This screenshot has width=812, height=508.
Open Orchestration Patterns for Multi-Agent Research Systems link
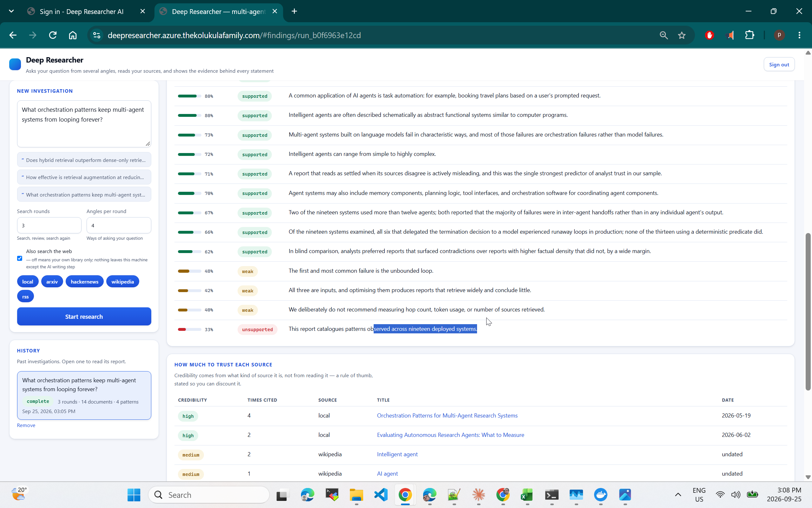click(447, 416)
